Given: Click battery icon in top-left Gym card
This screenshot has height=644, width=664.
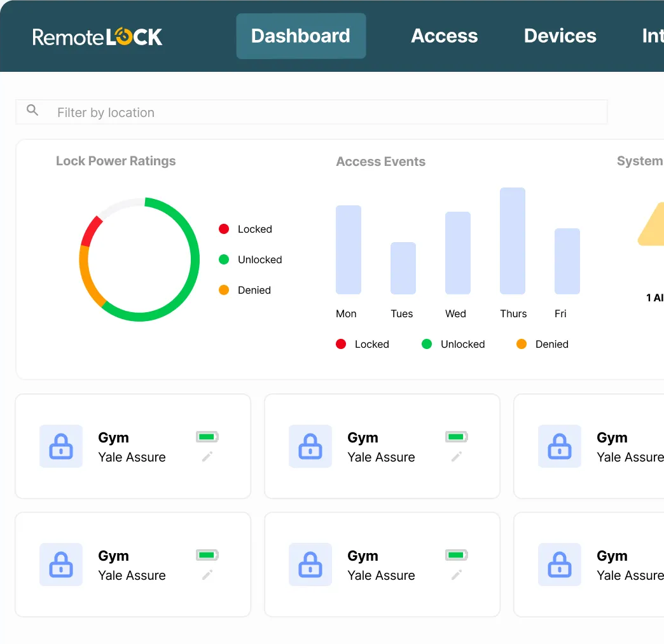Looking at the screenshot, I should coord(207,437).
